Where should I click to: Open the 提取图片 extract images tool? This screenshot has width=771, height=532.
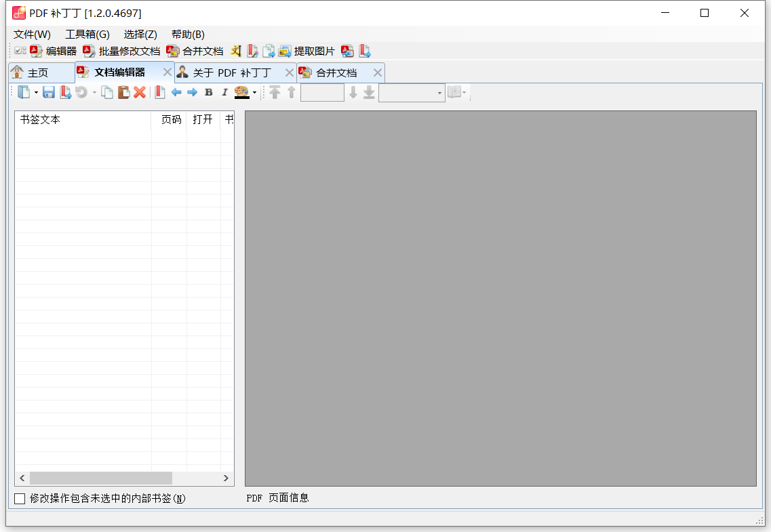point(307,52)
